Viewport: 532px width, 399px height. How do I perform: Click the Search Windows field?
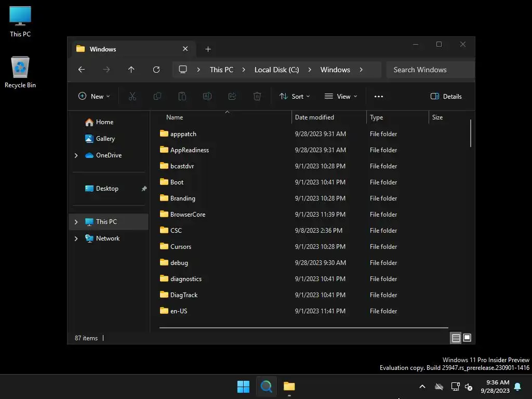[430, 70]
